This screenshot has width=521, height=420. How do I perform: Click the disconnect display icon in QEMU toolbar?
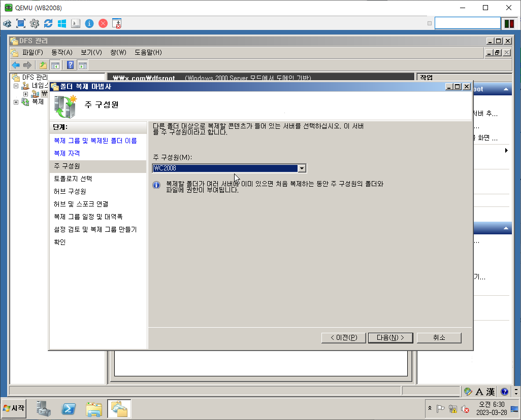[x=117, y=23]
